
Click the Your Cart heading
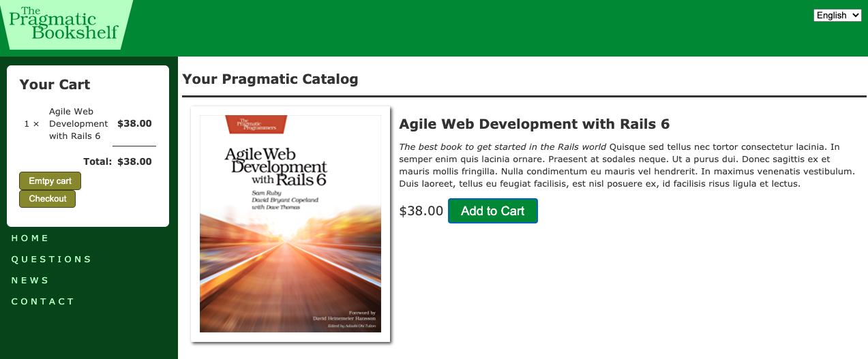55,84
